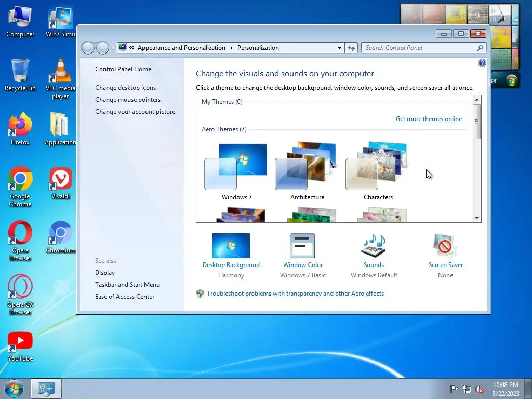Expand the address bar history dropdown
This screenshot has height=399, width=532.
click(339, 48)
